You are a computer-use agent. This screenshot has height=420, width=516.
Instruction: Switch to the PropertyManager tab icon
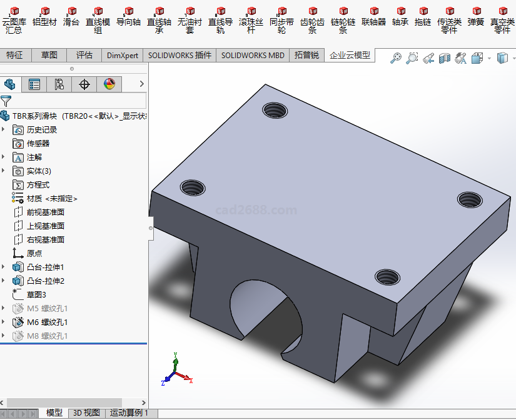[34, 84]
